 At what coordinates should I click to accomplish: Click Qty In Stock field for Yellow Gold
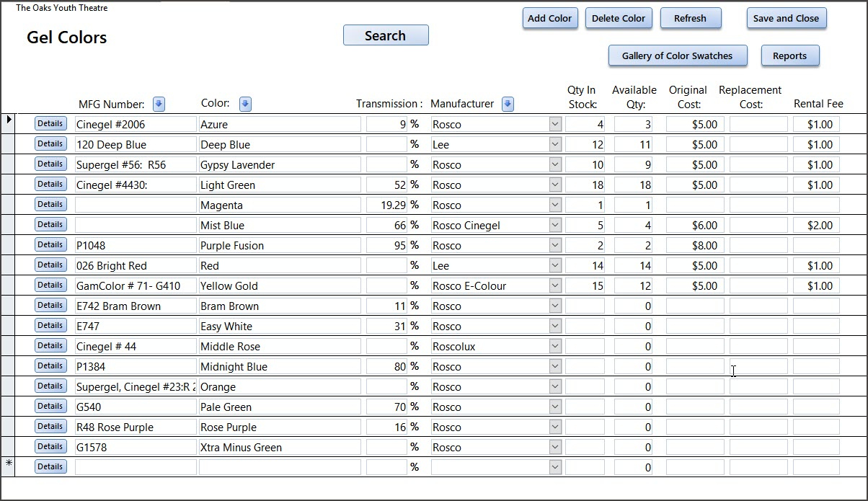[585, 285]
